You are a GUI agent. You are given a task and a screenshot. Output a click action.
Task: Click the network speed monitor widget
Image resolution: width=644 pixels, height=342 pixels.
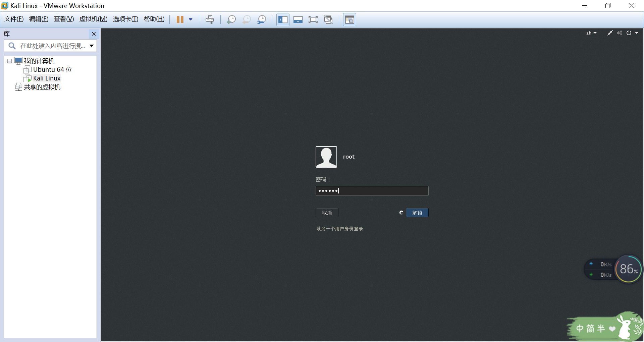600,270
